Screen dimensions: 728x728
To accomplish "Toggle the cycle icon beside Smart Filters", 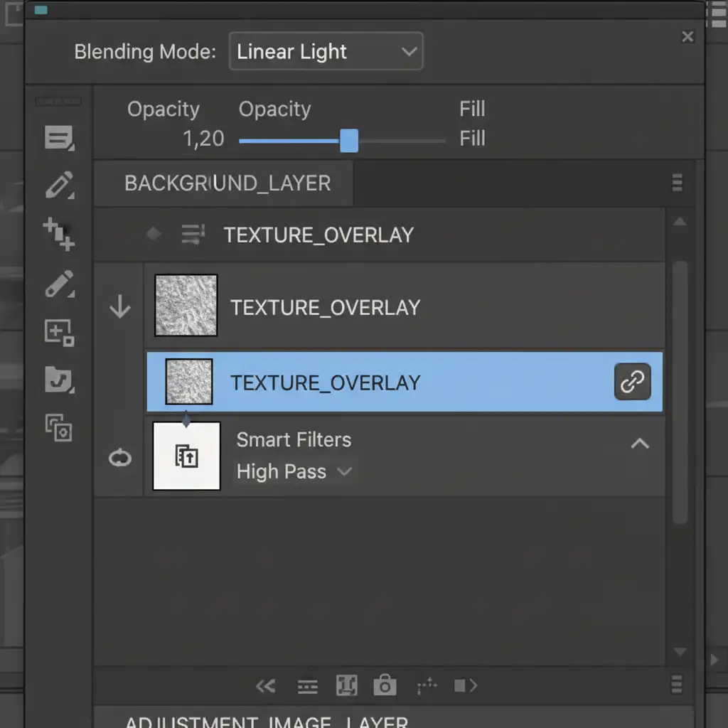I will (x=119, y=459).
